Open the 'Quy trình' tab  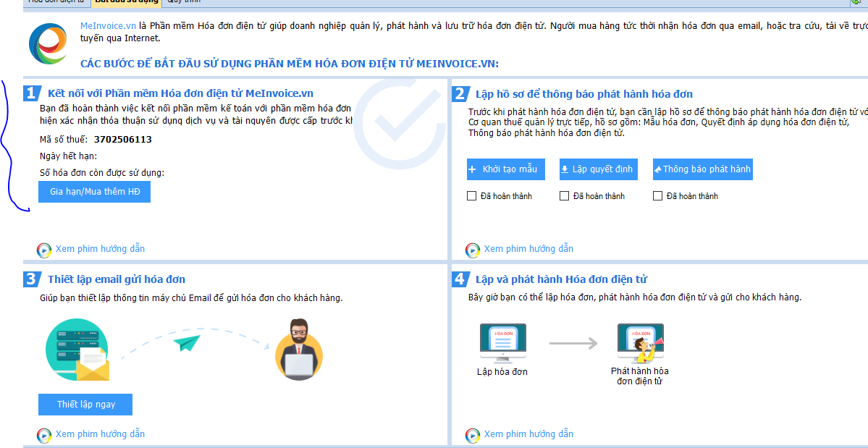coord(184,2)
